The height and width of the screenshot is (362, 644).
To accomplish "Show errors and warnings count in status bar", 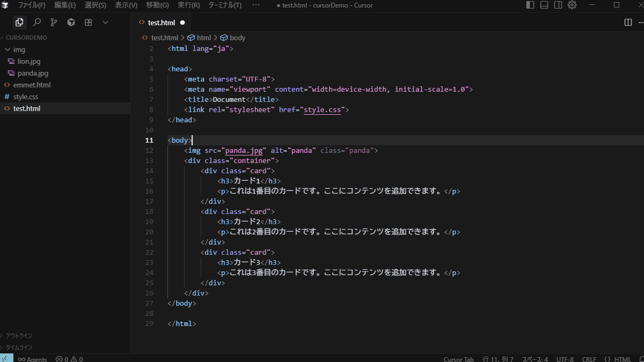I will pos(69,359).
